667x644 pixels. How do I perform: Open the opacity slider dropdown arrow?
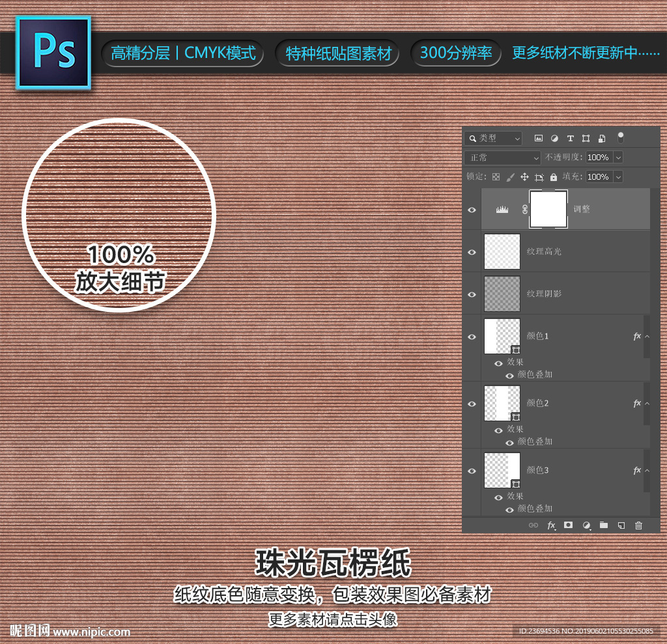point(618,158)
